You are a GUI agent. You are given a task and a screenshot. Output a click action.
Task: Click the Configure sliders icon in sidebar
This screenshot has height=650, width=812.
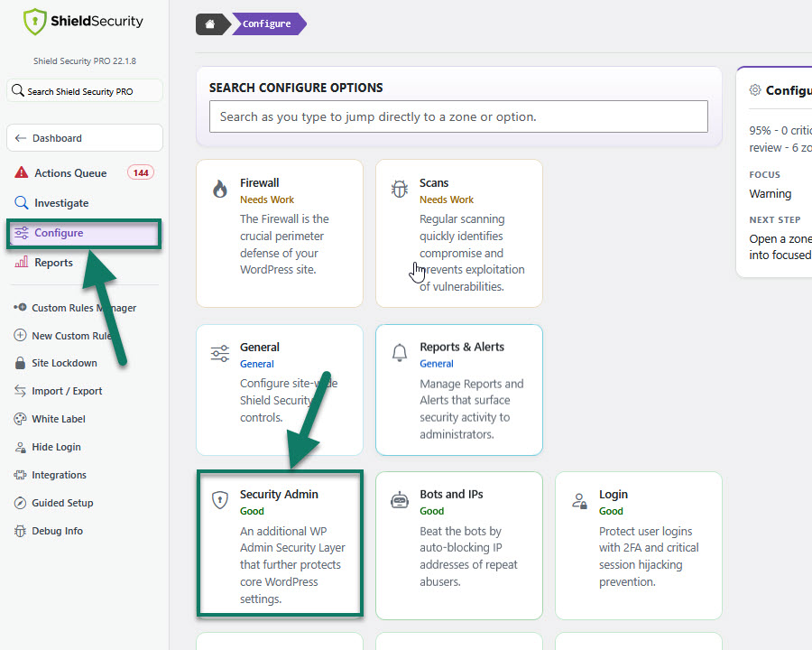click(x=22, y=233)
